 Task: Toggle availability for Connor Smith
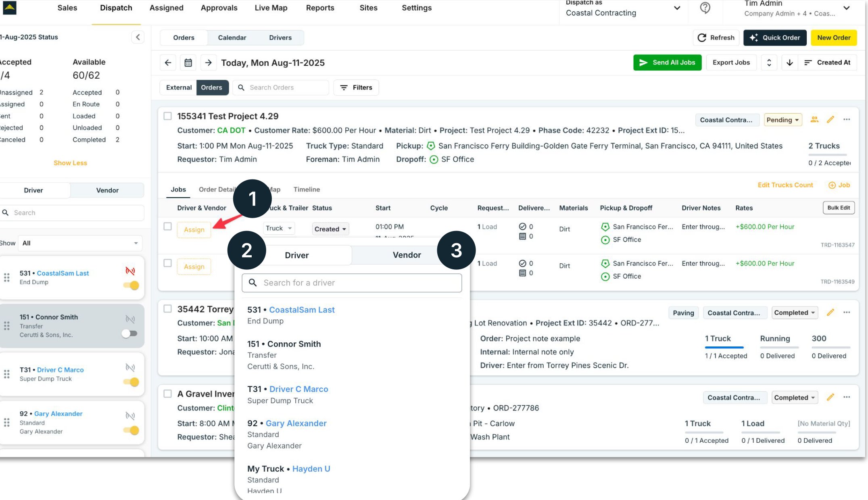pos(129,333)
